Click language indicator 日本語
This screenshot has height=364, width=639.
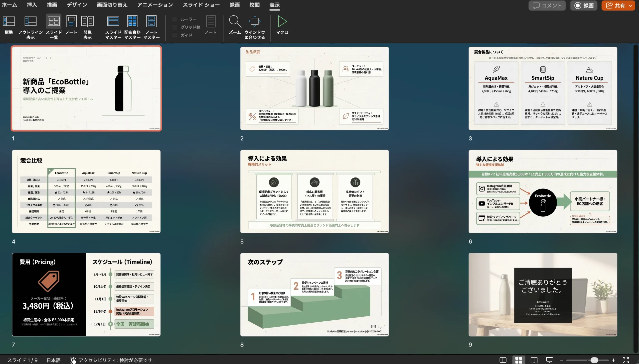(53, 360)
